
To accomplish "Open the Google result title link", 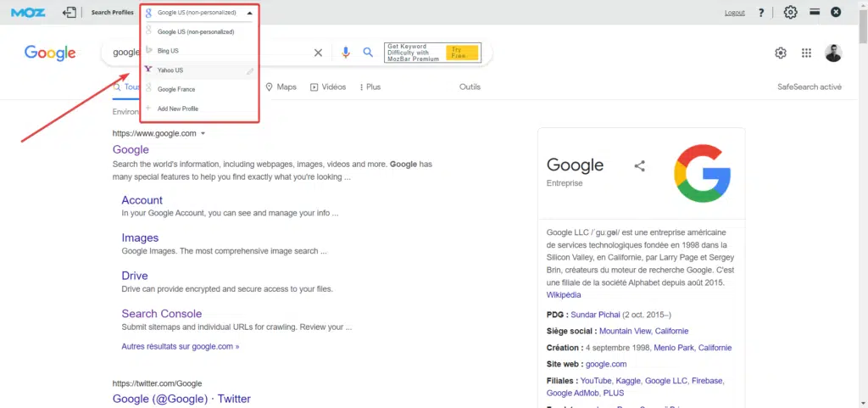I will 131,149.
